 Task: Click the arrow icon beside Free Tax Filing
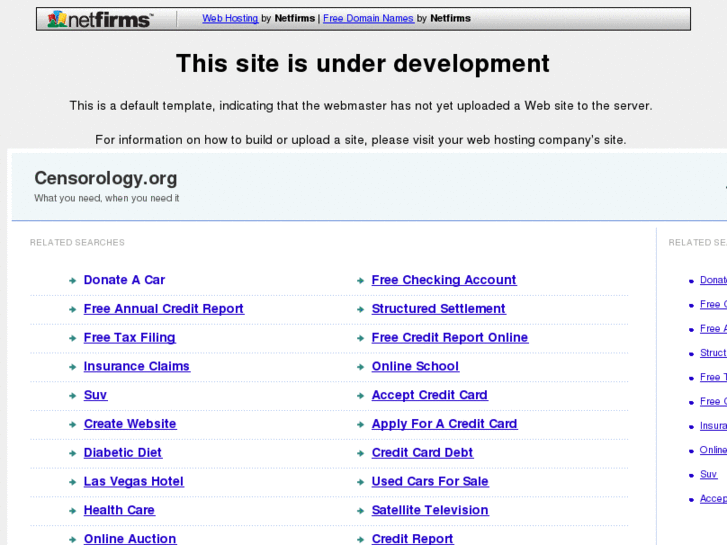72,338
